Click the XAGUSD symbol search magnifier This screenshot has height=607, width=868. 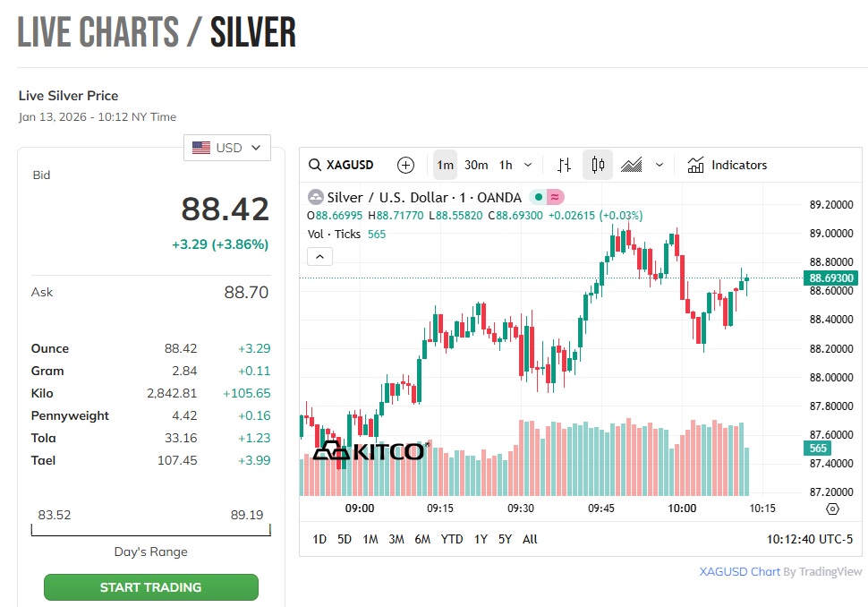coord(315,165)
